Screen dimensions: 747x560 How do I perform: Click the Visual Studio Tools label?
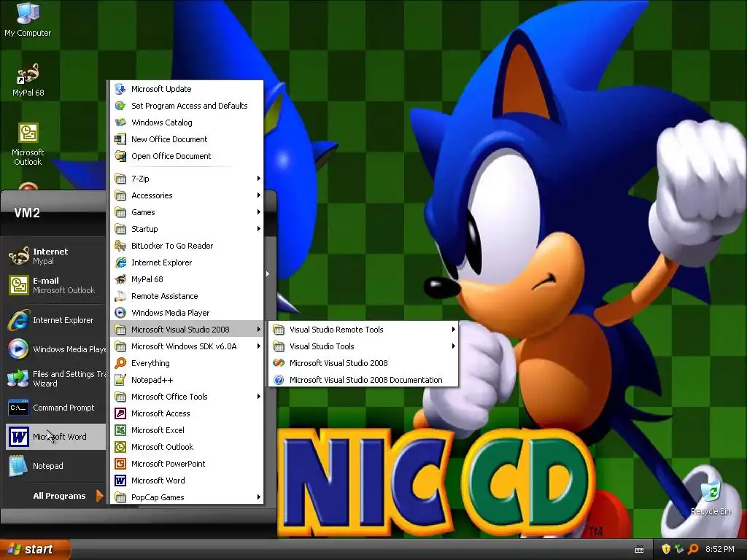[x=322, y=346]
